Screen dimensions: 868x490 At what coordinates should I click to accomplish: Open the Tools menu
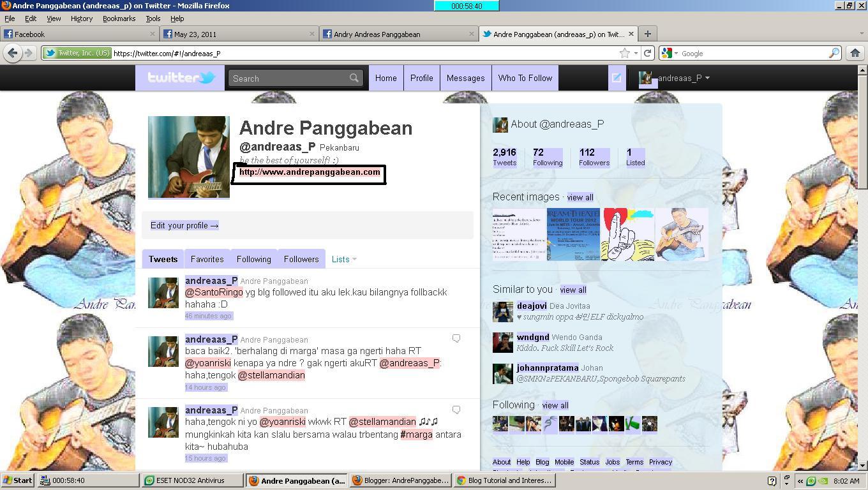[153, 19]
